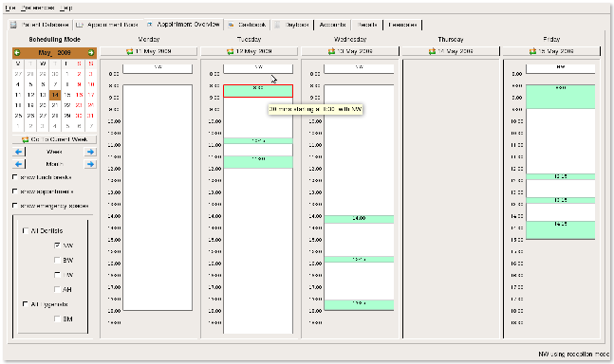This screenshot has width=614, height=364.
Task: Click the Month forward arrow
Action: (x=90, y=164)
